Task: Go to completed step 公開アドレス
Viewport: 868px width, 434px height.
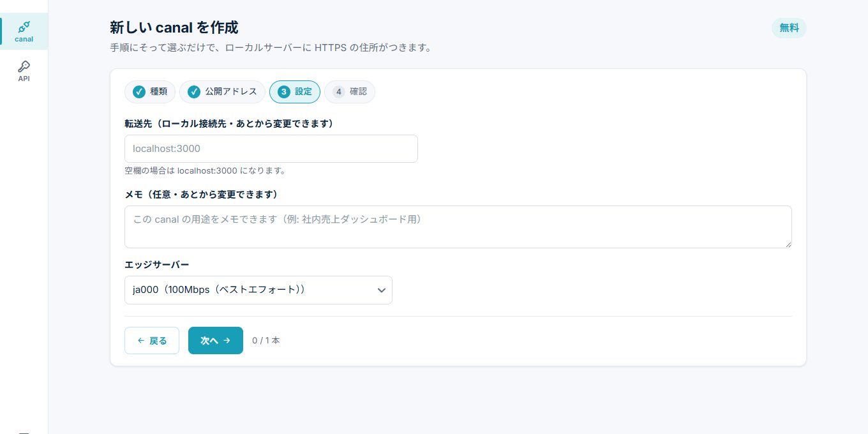Action: click(222, 92)
